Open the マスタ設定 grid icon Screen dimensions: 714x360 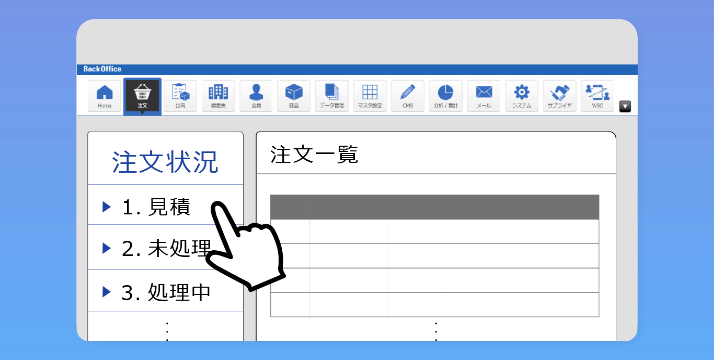click(370, 96)
